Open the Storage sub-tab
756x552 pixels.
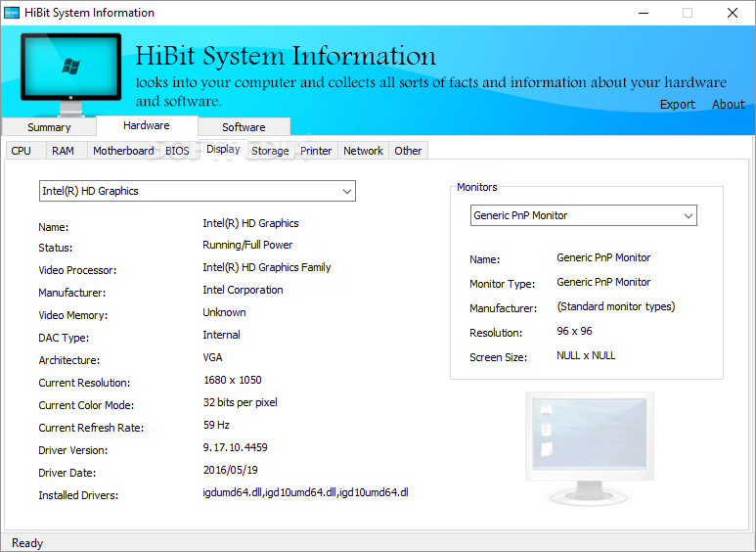coord(270,151)
